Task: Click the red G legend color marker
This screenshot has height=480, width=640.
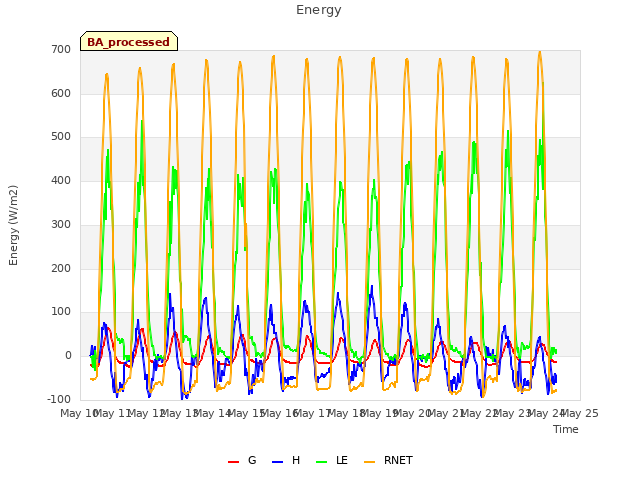Action: (233, 462)
